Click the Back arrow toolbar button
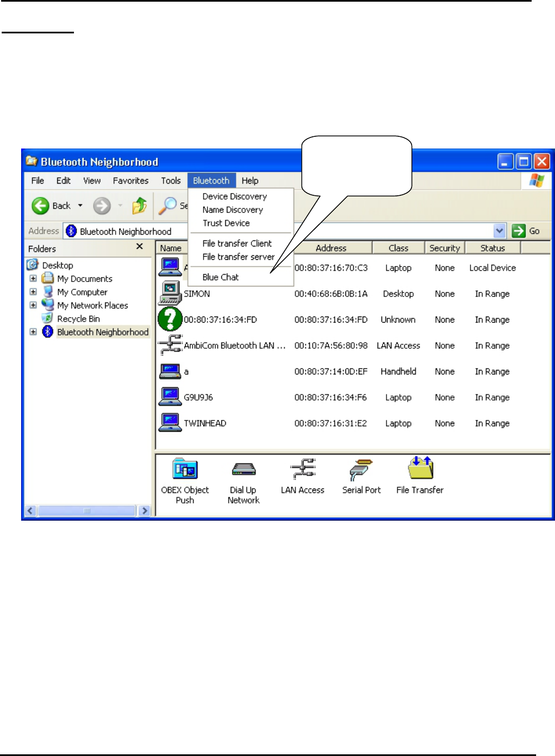 coord(41,206)
